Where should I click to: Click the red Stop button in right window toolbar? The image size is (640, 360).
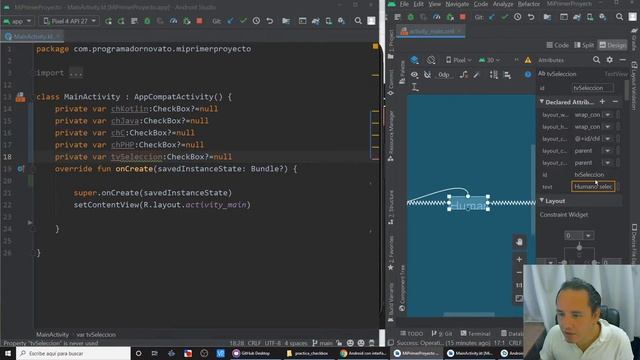(x=462, y=17)
